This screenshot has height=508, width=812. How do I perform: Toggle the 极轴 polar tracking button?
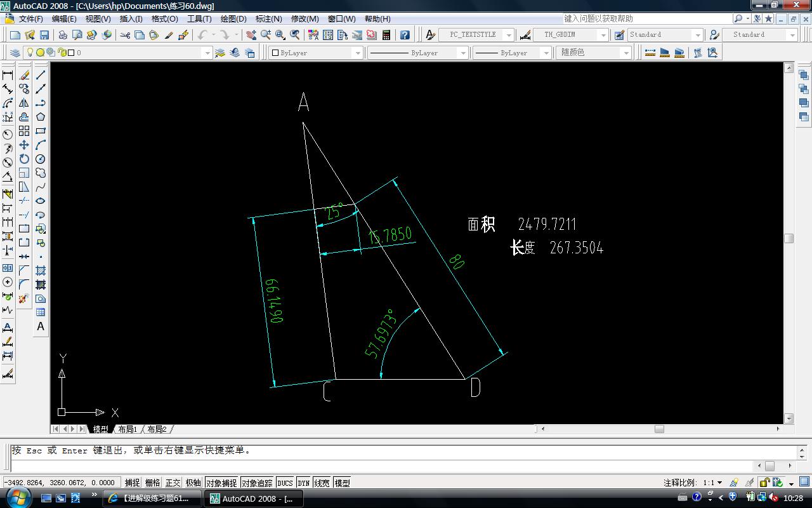[x=193, y=483]
